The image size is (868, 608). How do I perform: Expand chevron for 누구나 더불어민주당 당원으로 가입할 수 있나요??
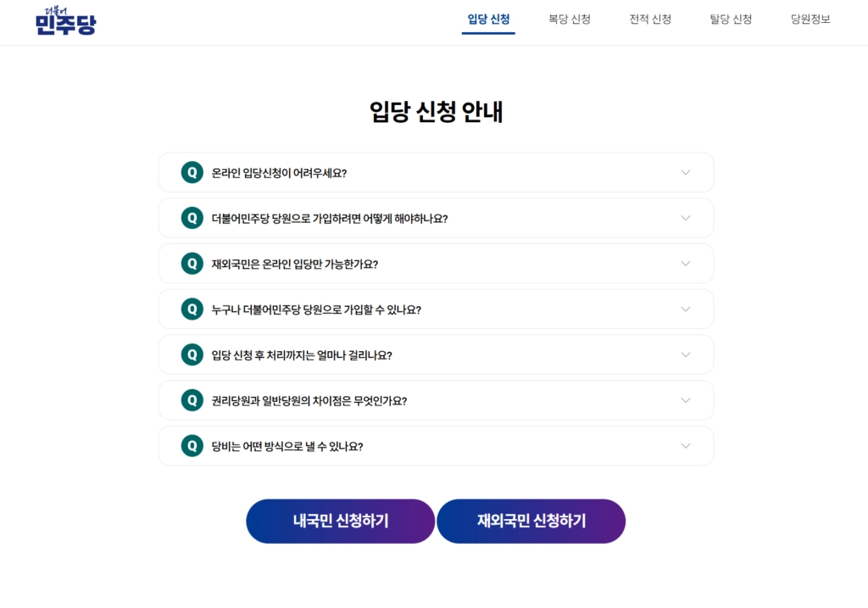685,309
